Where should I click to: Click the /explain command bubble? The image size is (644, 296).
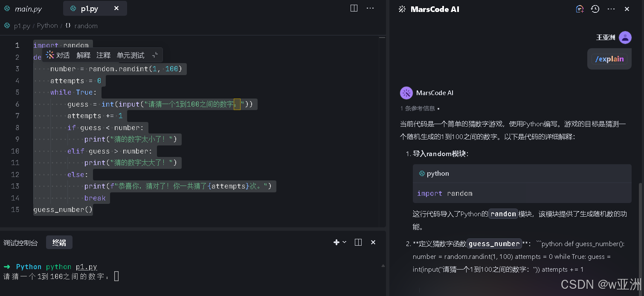coord(609,59)
